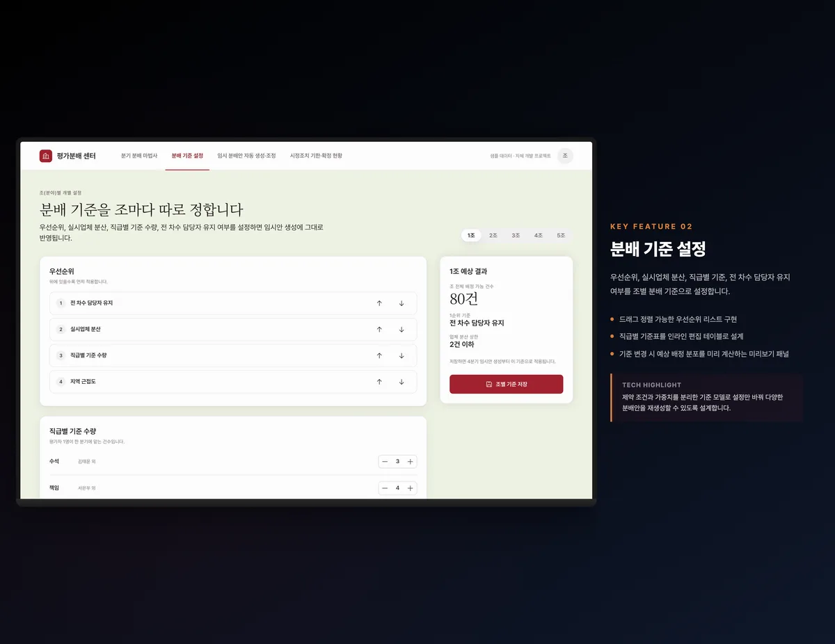Click the 책임 row label
This screenshot has height=644, width=835.
tap(54, 488)
